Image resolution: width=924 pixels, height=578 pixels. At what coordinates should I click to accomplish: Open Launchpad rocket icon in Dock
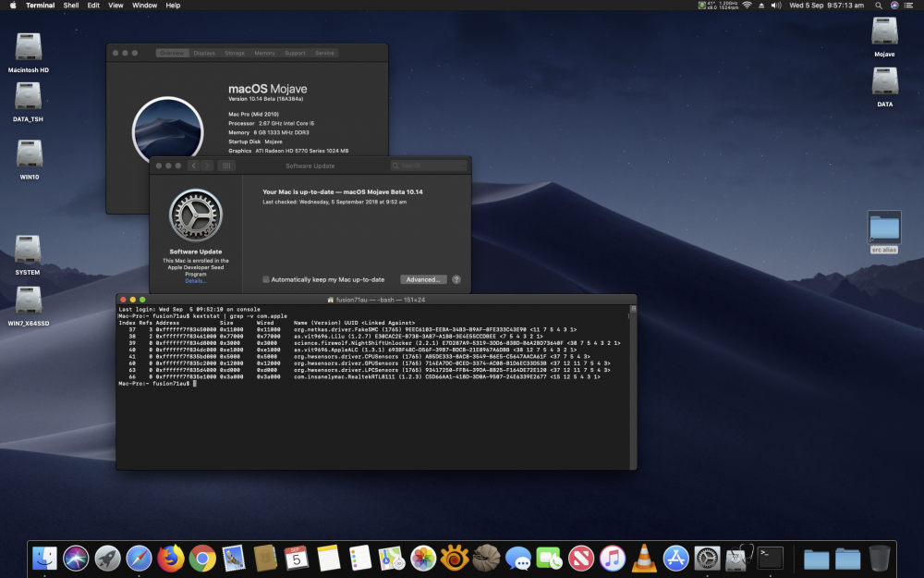click(107, 558)
